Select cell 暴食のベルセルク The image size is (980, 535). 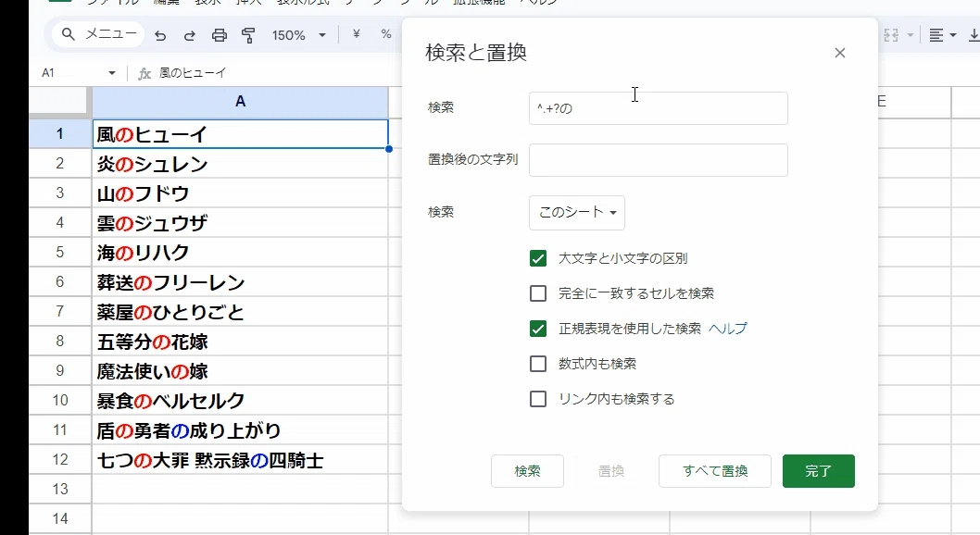coord(240,400)
